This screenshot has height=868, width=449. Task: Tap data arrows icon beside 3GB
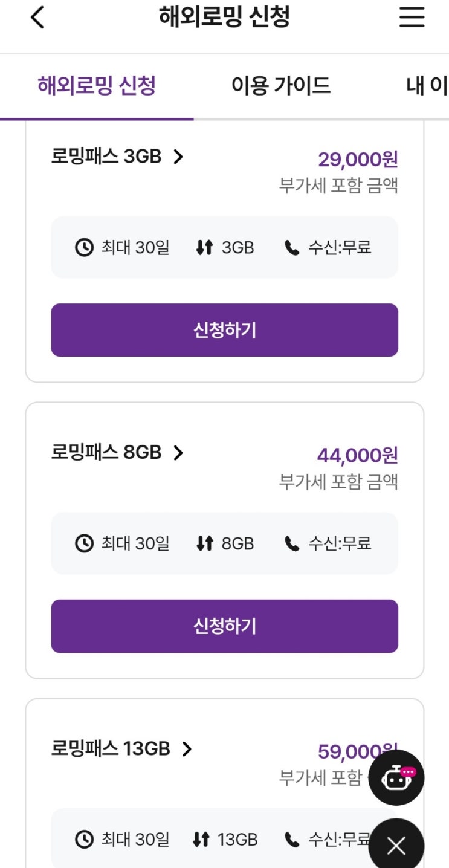tap(204, 247)
